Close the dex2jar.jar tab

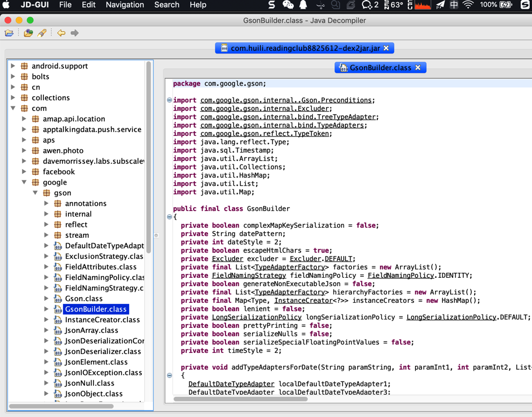pyautogui.click(x=386, y=48)
